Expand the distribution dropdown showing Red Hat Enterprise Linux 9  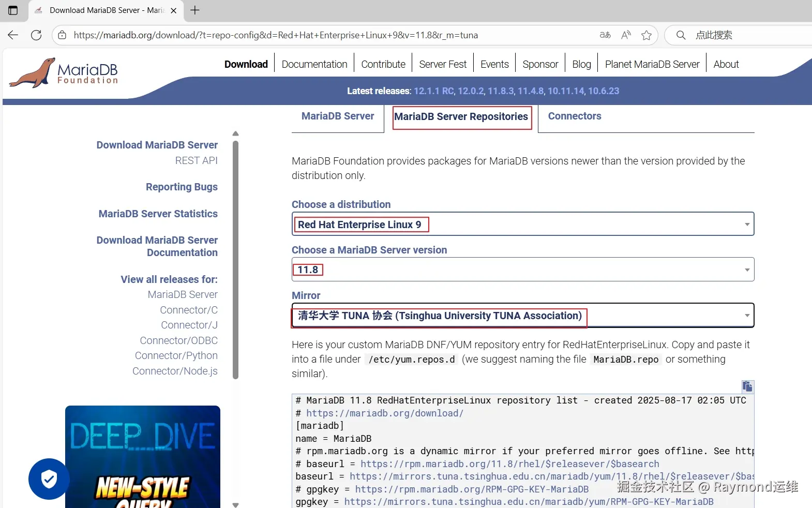[523, 224]
